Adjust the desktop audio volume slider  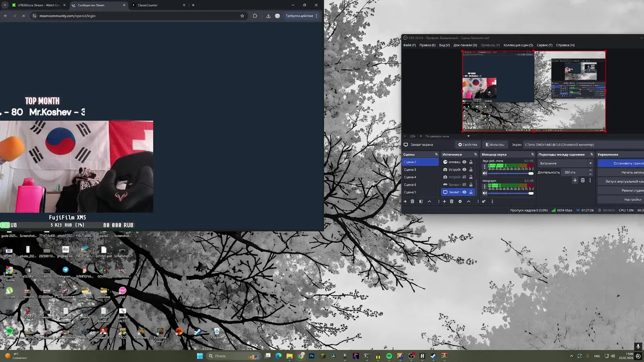(x=511, y=173)
